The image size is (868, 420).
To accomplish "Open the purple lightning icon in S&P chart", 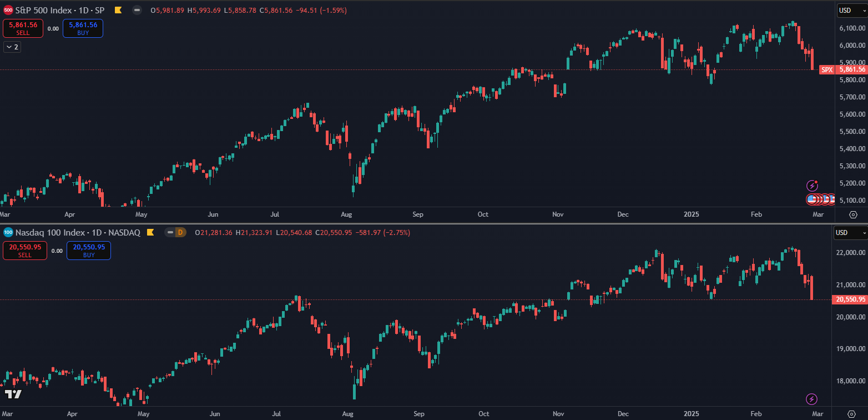I will click(812, 186).
